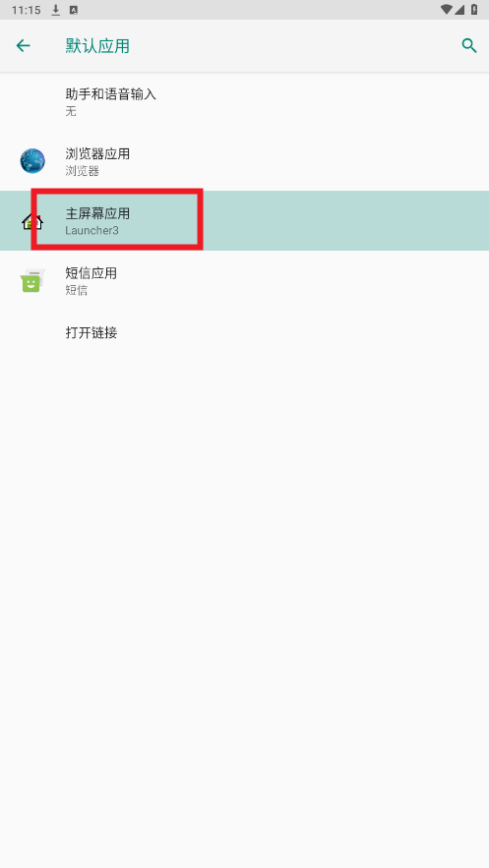
Task: Tap the keyboard 'A' status bar icon
Action: click(74, 10)
